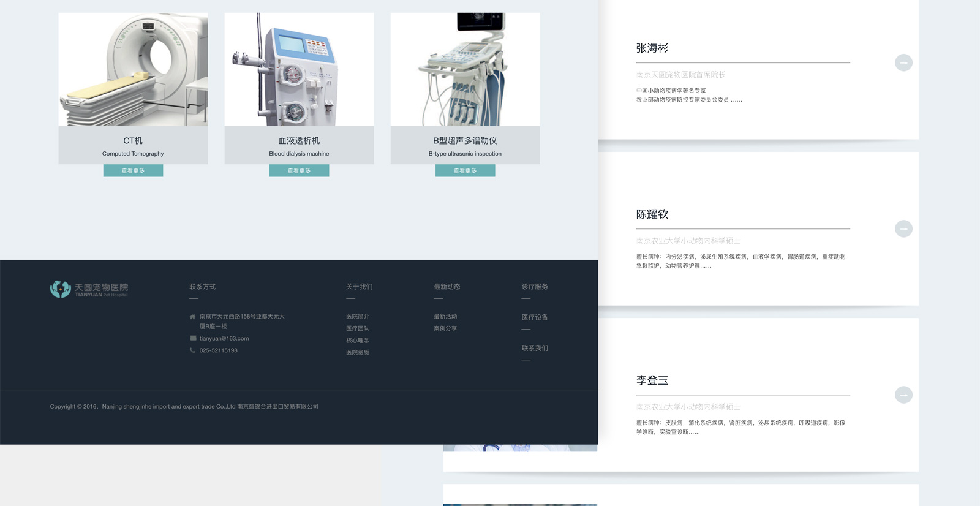Click the CT机 card title

click(133, 141)
